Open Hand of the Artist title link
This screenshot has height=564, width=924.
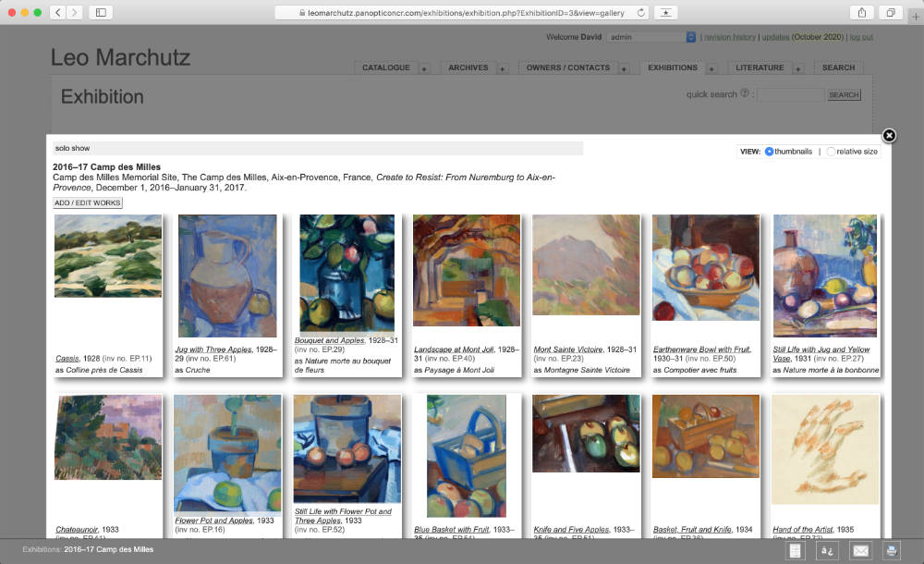(x=803, y=530)
